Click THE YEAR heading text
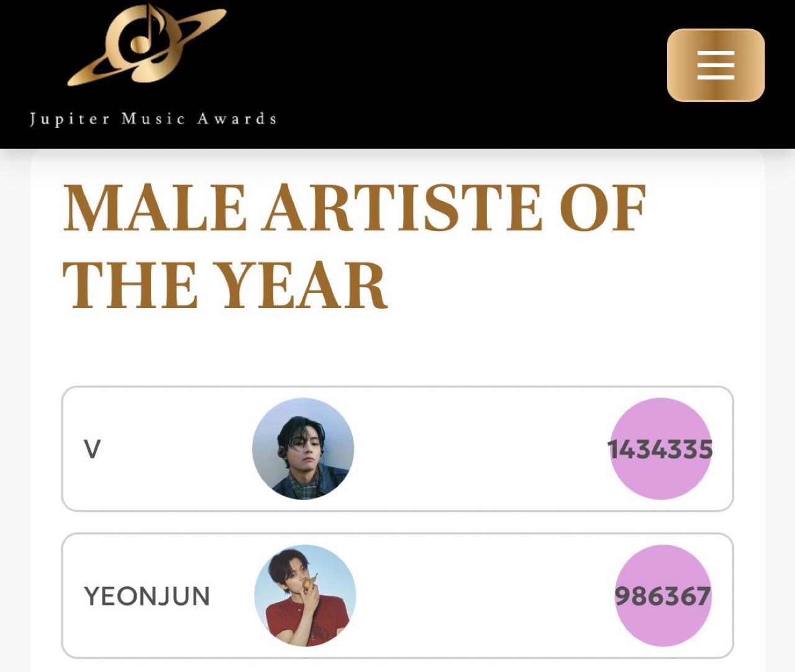The image size is (795, 672). 225,285
